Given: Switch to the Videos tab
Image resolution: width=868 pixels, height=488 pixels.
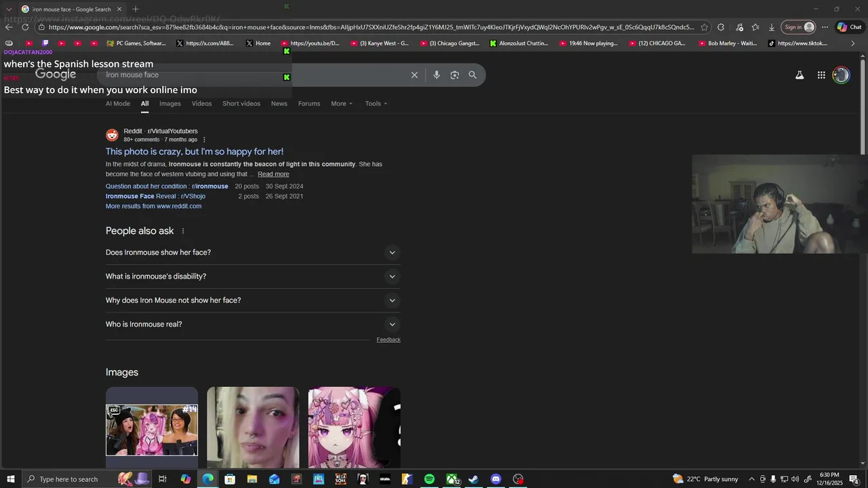Looking at the screenshot, I should pos(201,104).
